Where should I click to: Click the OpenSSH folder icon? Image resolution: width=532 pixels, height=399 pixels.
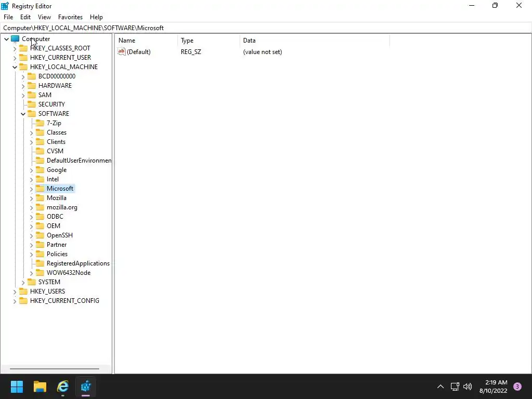40,235
